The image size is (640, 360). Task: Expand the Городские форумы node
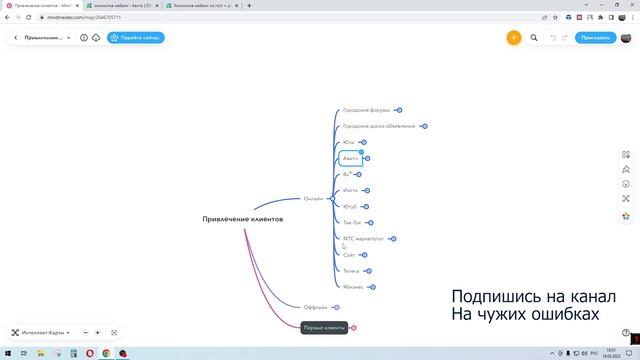(x=399, y=110)
